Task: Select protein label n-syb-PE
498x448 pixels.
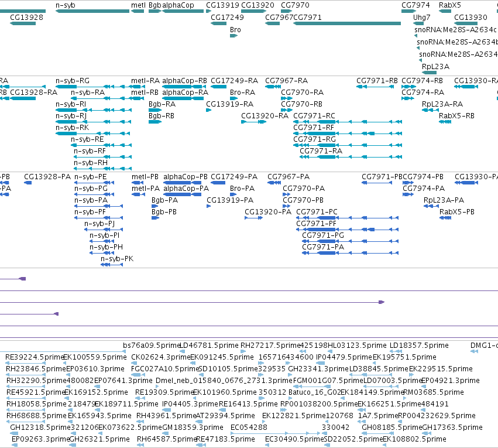Action: click(x=91, y=177)
